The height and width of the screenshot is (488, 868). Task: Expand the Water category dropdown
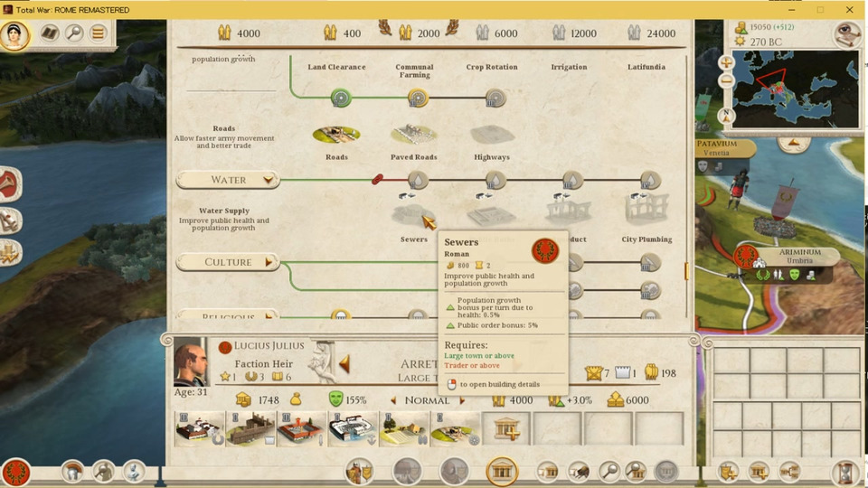(228, 180)
